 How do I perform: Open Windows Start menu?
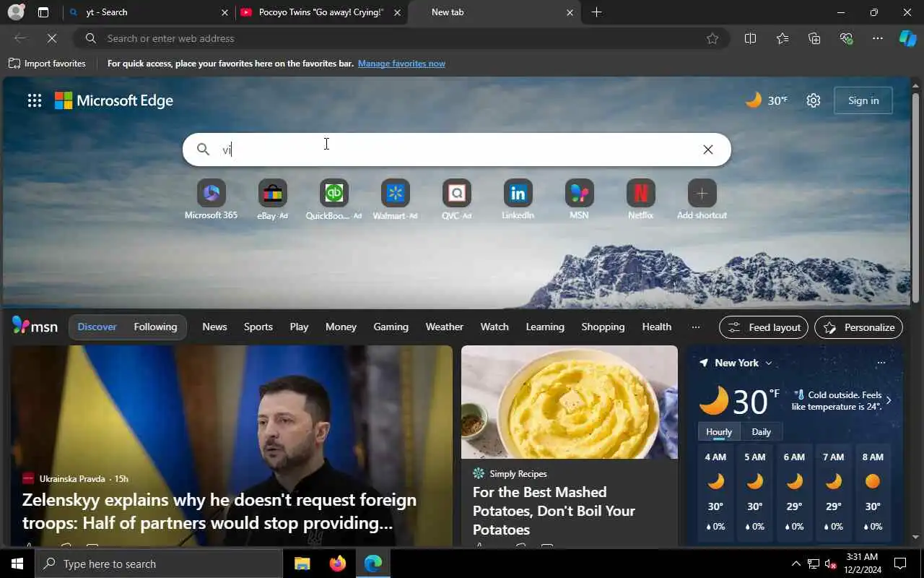pos(17,564)
